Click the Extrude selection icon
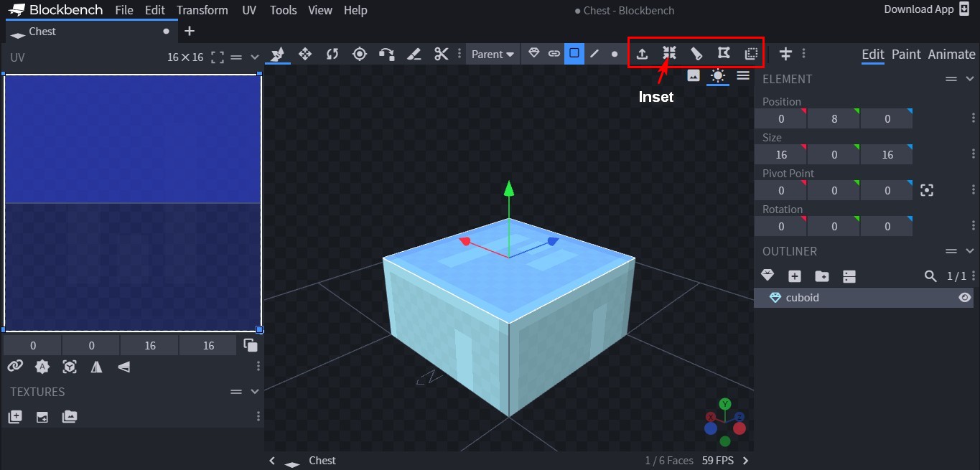The image size is (980, 470). [643, 54]
